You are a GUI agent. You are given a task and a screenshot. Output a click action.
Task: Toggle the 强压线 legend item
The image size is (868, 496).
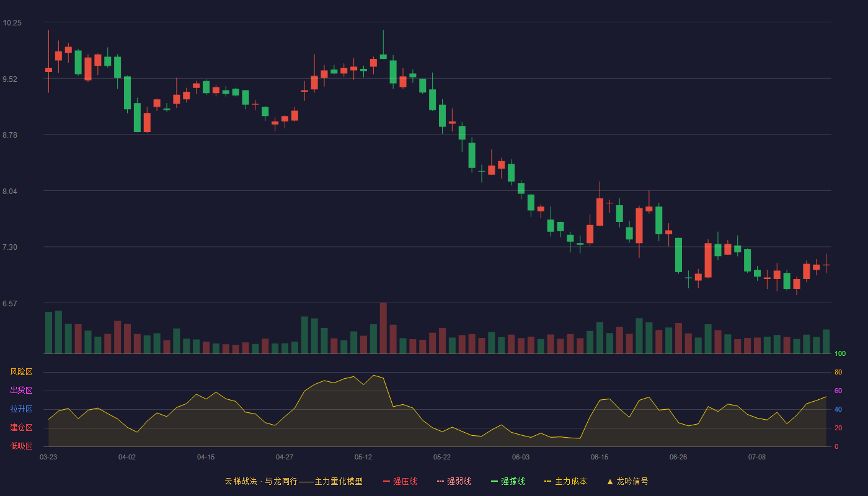pos(400,481)
